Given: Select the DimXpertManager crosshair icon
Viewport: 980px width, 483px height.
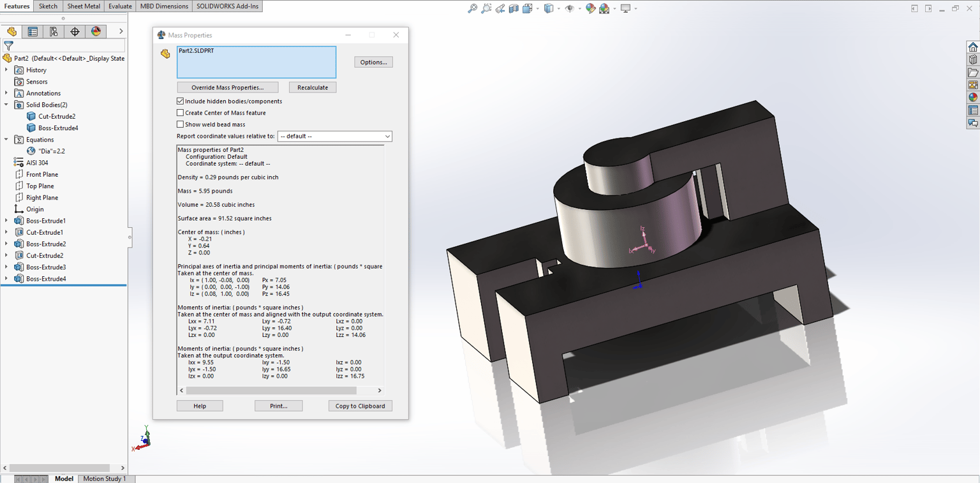Looking at the screenshot, I should point(75,31).
